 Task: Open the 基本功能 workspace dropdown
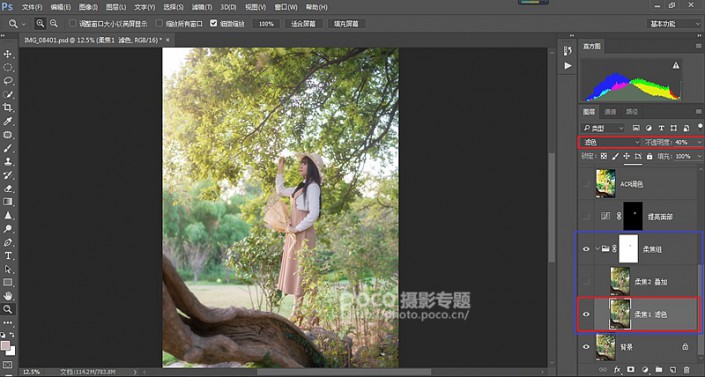click(673, 23)
